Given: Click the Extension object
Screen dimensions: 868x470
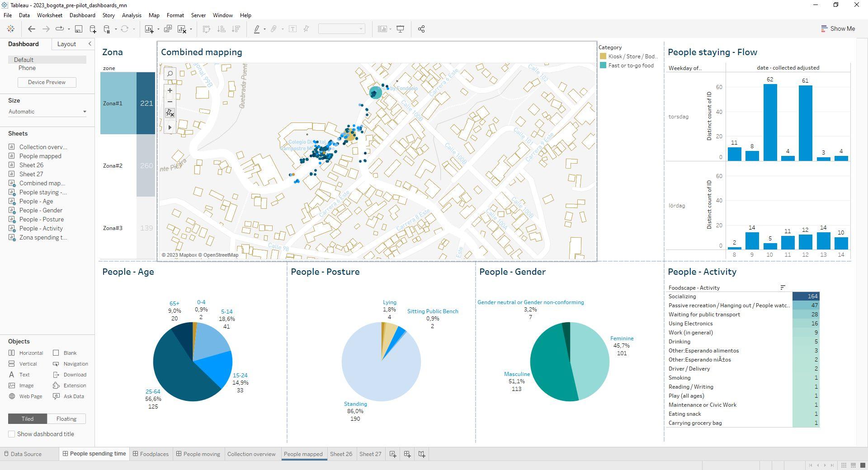Looking at the screenshot, I should click(x=69, y=386).
